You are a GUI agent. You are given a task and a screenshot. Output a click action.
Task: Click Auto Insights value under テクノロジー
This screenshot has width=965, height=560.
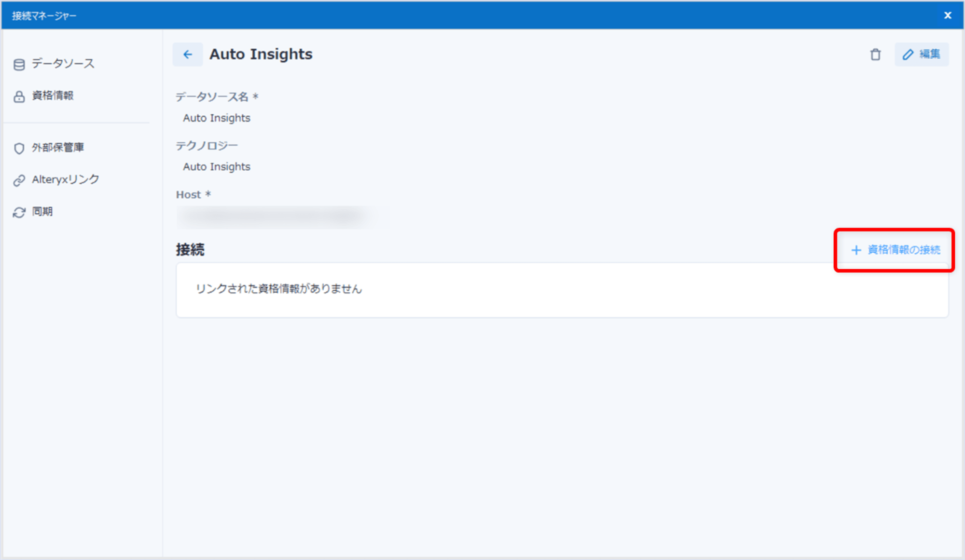pyautogui.click(x=217, y=166)
